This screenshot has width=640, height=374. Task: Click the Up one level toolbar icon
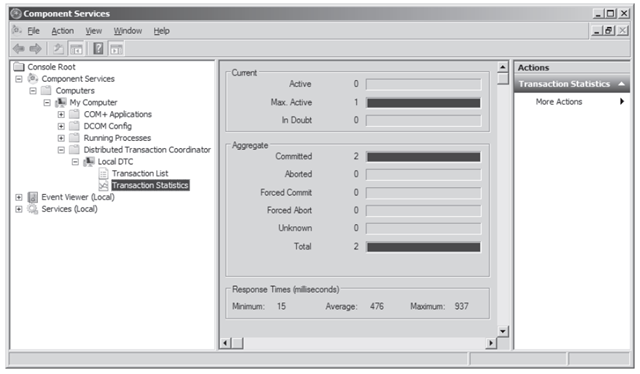tap(58, 49)
